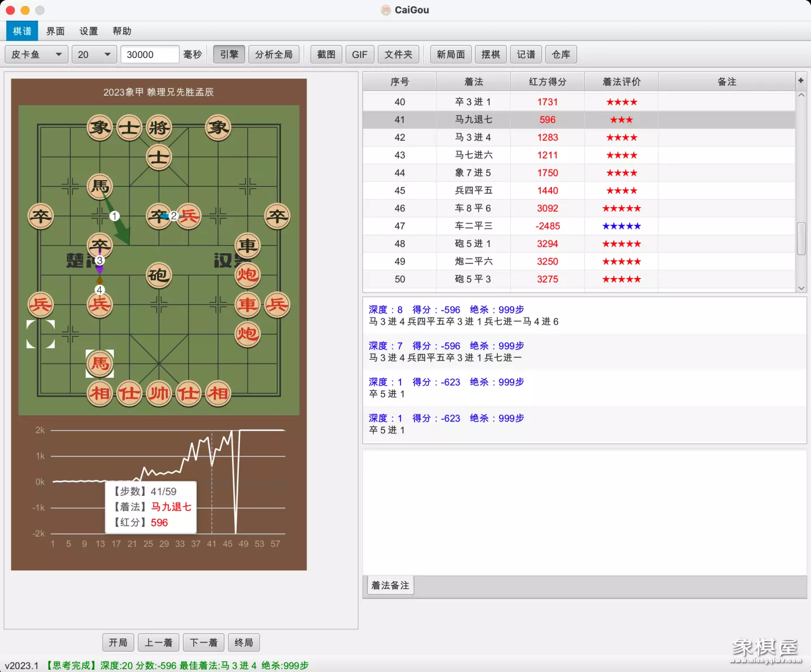Select the highlighted red 馬 piece
The width and height of the screenshot is (811, 672).
[100, 363]
